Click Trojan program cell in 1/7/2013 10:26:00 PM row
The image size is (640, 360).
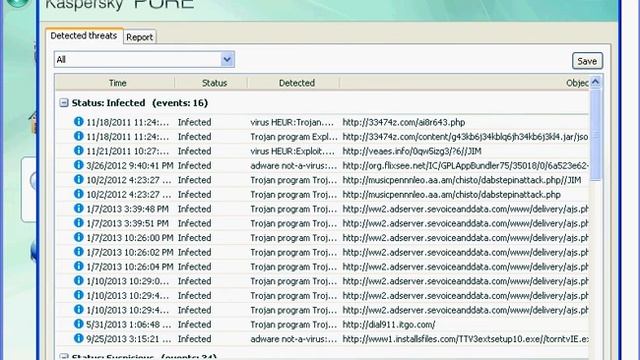coord(294,238)
